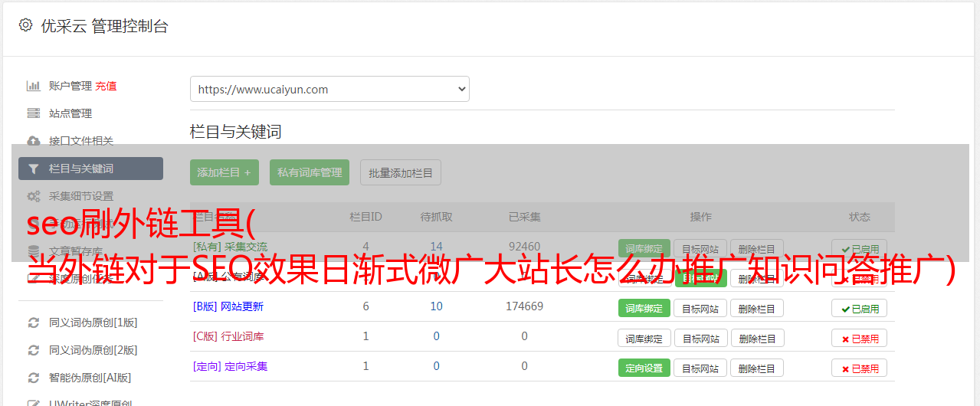980x406 pixels.
Task: Click the gear icon beside 优采云 管理控制台
Action: [x=25, y=25]
